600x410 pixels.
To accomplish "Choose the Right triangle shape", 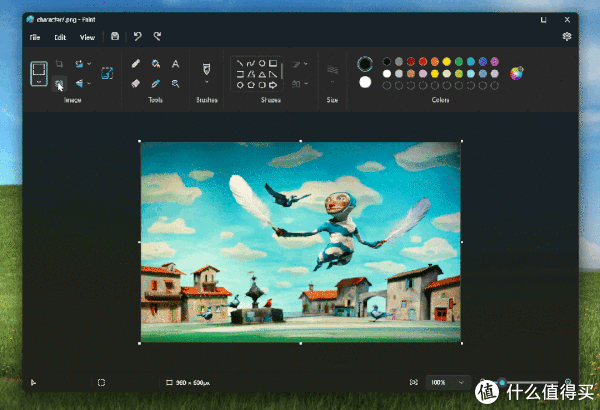I will [273, 74].
